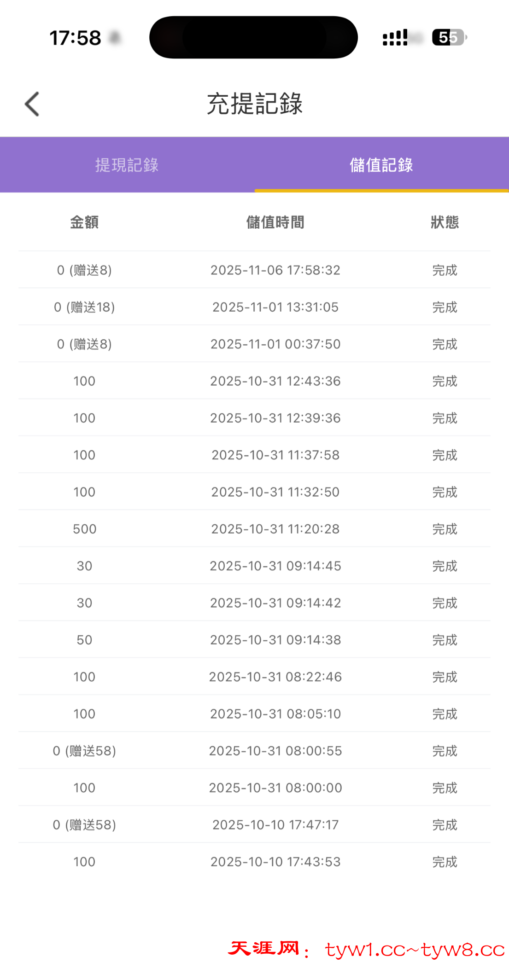This screenshot has height=980, width=509.
Task: Tap the cellular signal strength icon
Action: pos(395,38)
